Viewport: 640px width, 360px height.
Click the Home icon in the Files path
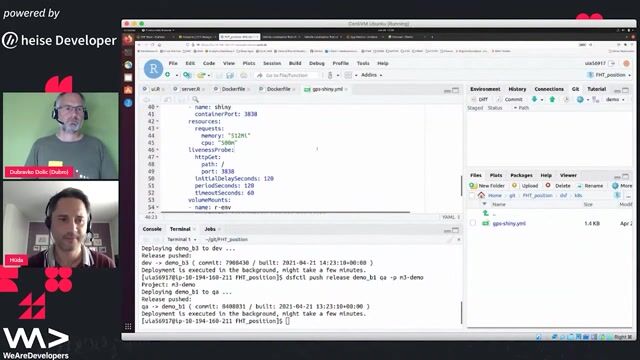point(482,196)
